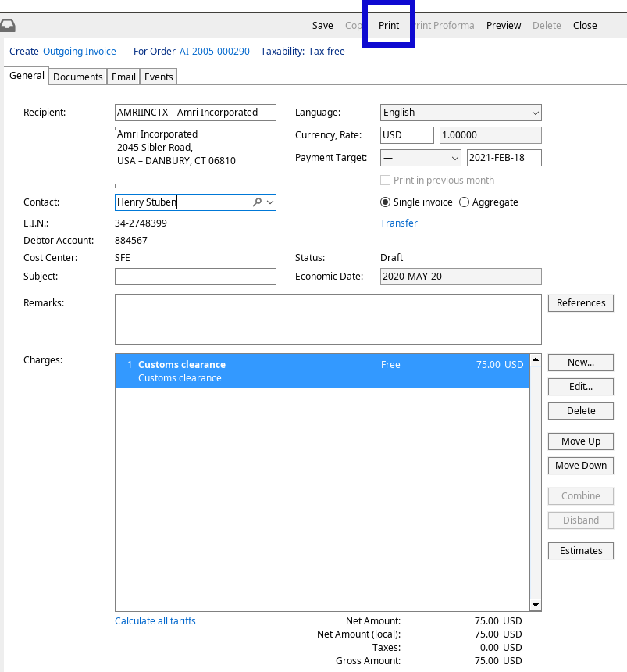Click the Transfer link

pos(399,223)
